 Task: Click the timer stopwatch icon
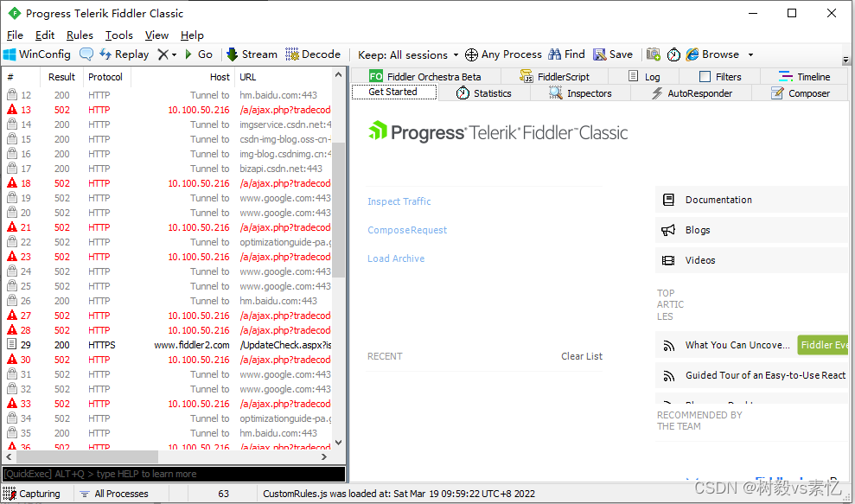(674, 54)
